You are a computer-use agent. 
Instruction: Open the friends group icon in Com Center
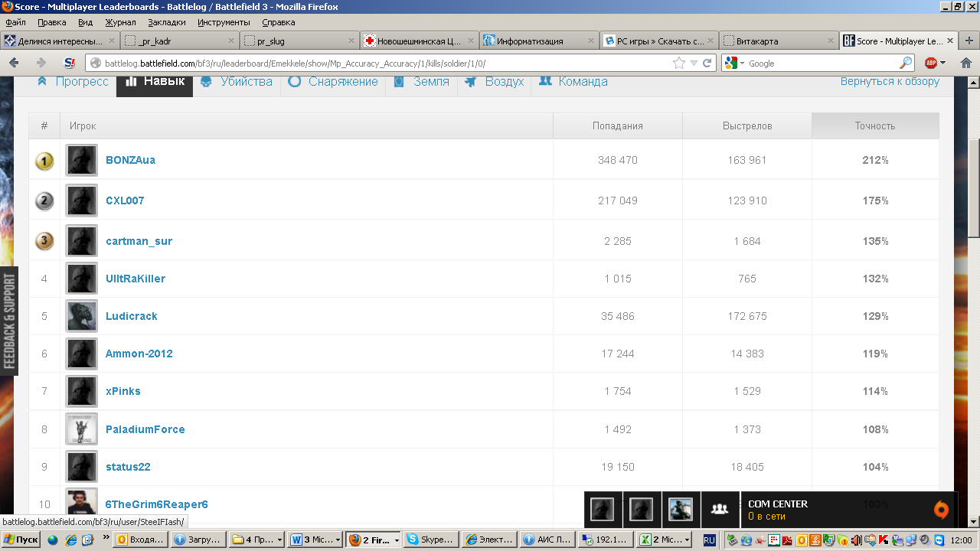pyautogui.click(x=719, y=509)
